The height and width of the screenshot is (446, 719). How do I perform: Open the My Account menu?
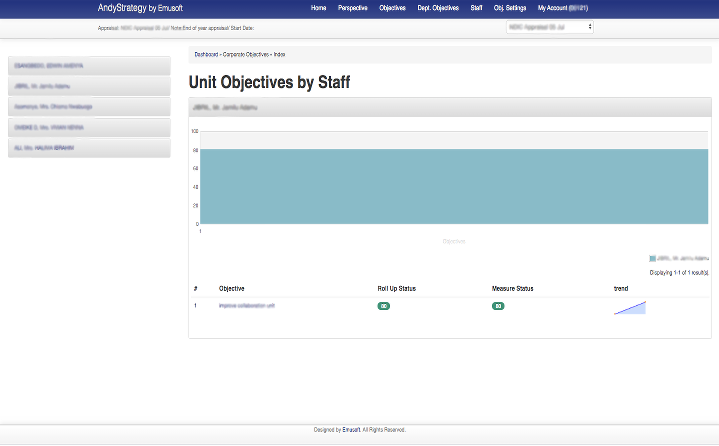(563, 8)
